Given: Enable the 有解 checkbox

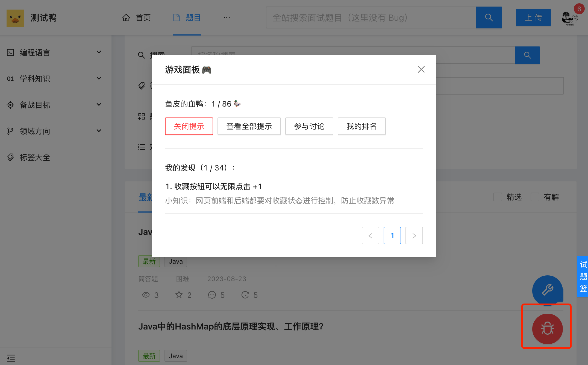Looking at the screenshot, I should click(x=535, y=197).
